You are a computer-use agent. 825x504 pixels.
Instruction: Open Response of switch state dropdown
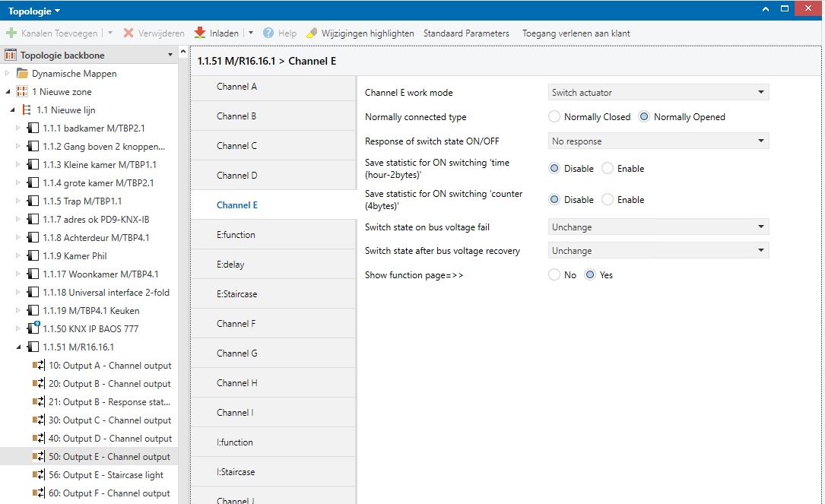pos(658,141)
